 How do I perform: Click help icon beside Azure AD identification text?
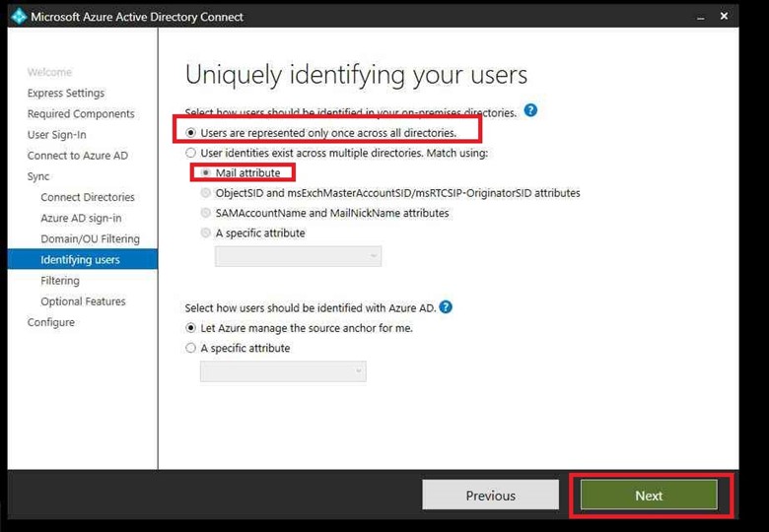coord(446,307)
